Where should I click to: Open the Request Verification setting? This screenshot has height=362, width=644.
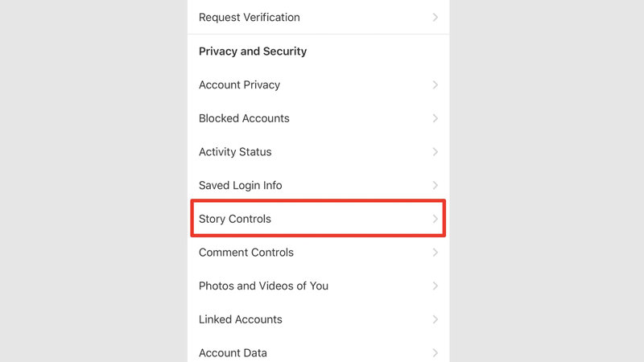pos(249,17)
